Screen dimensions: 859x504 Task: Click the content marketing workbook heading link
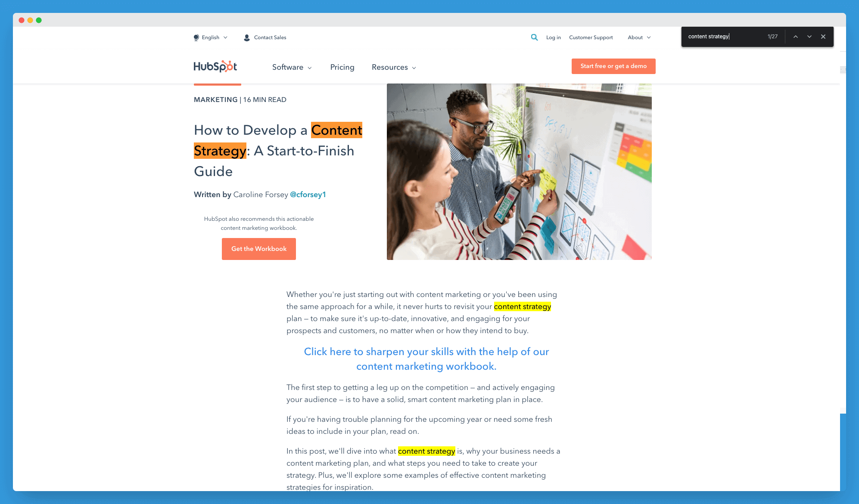tap(426, 359)
